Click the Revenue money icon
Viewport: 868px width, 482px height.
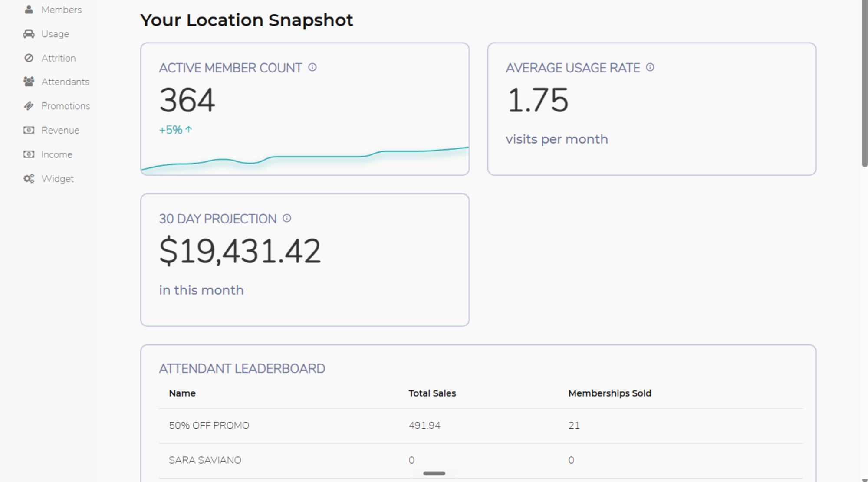(x=29, y=130)
